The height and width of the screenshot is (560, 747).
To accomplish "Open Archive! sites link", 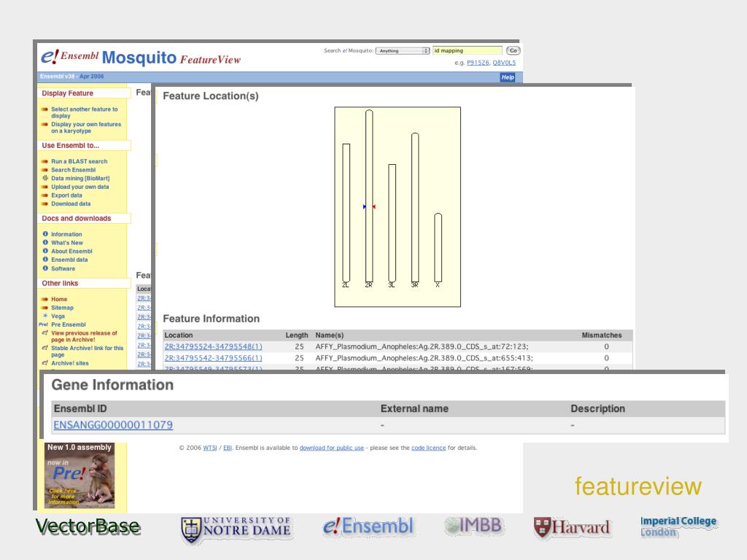I will 69,363.
